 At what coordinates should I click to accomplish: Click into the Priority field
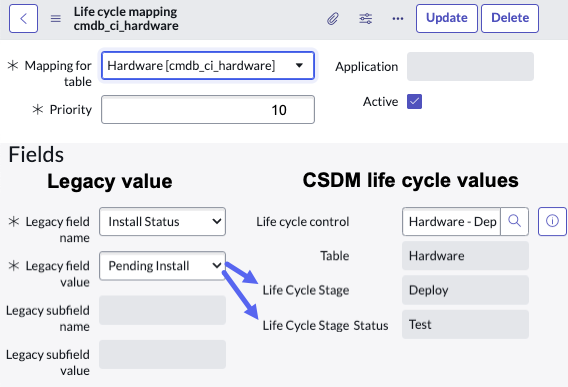pos(208,109)
